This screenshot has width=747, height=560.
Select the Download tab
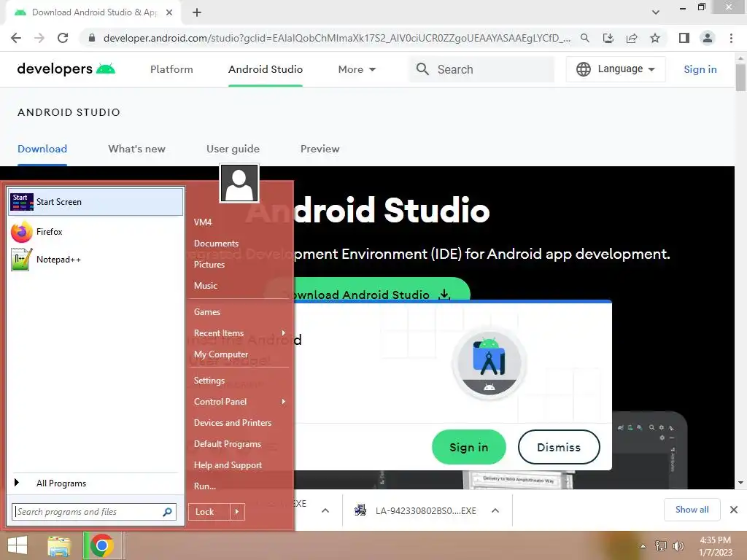coord(42,149)
